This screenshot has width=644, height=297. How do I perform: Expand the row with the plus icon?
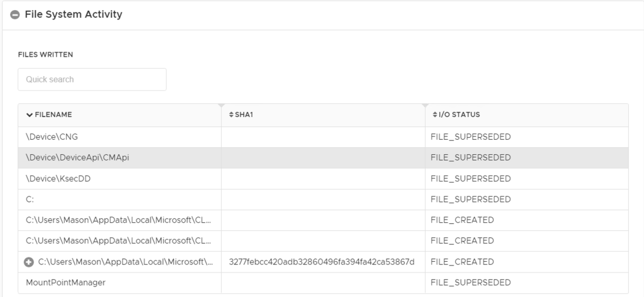pyautogui.click(x=29, y=262)
